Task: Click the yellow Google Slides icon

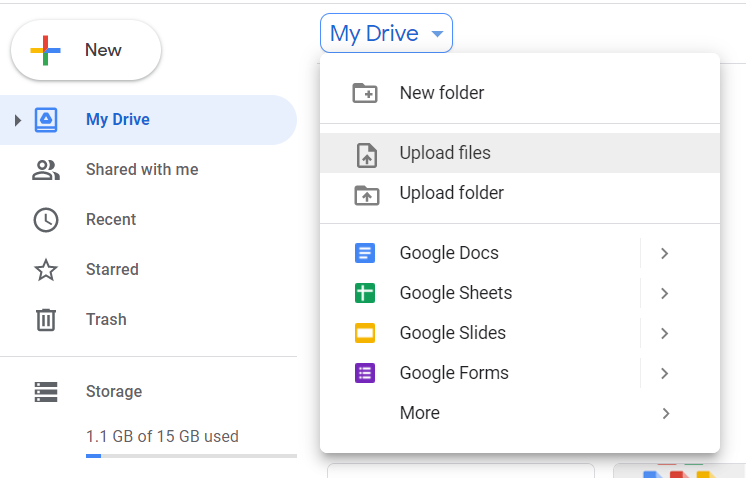Action: click(365, 333)
